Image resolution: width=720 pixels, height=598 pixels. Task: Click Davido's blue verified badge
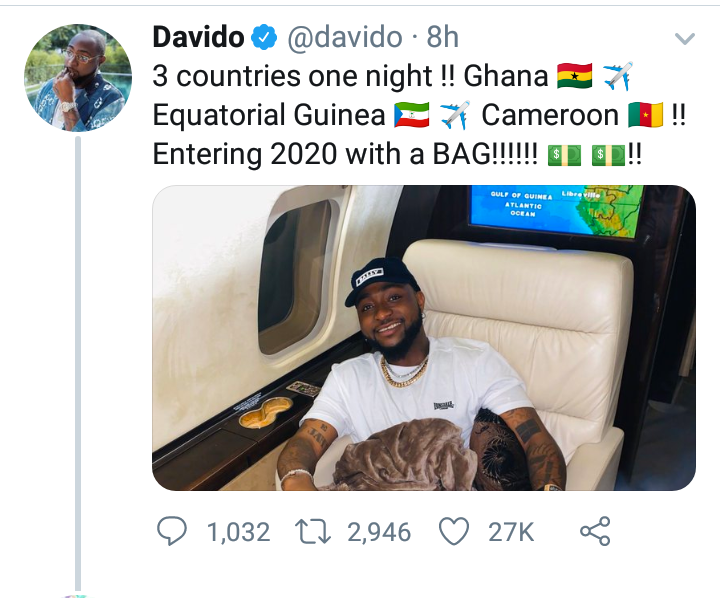(264, 37)
